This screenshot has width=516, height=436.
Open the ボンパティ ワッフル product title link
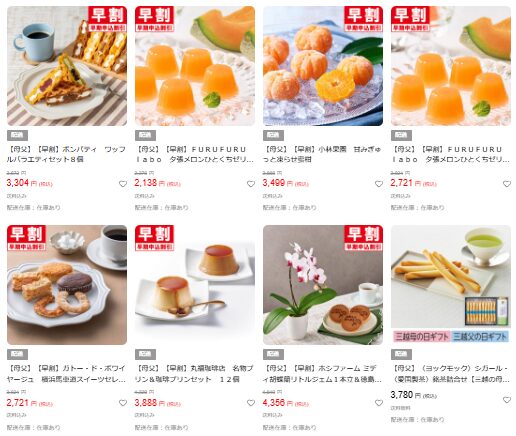click(67, 154)
